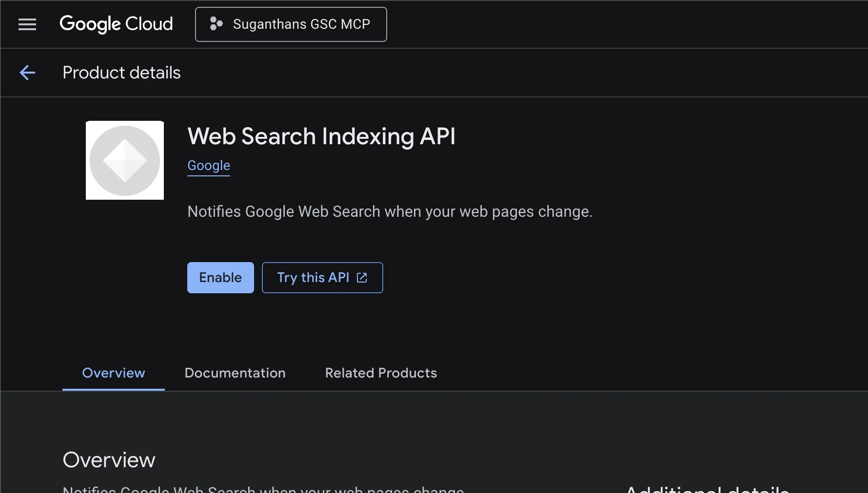Screen dimensions: 868x493
Task: Open the Google publisher link
Action: coord(209,166)
